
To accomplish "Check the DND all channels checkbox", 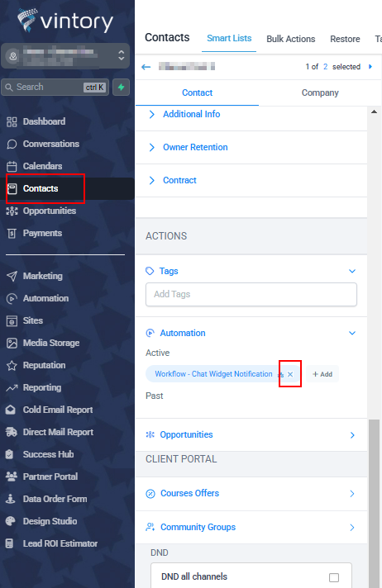I will point(334,577).
